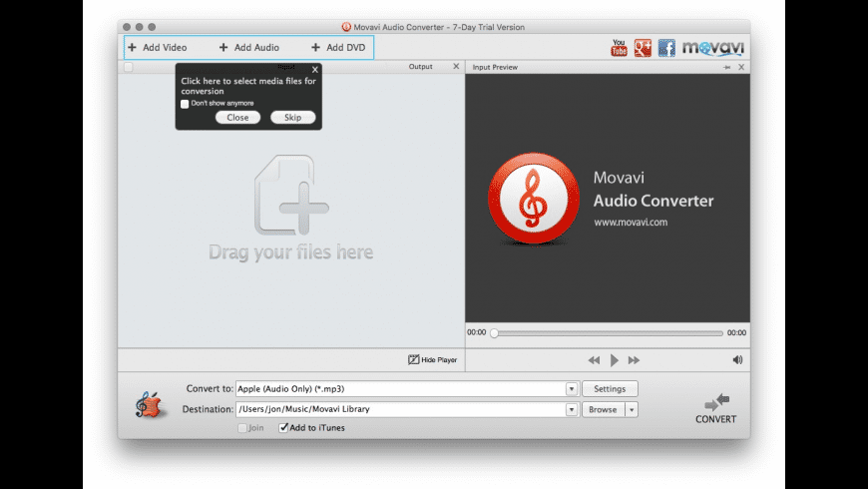Click Hide Player button

[432, 360]
